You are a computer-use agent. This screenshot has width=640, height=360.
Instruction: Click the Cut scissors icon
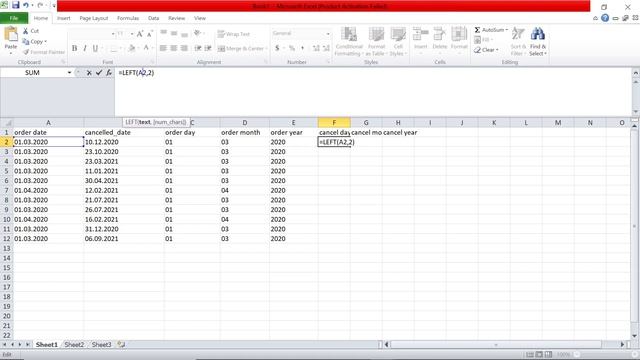(26, 31)
